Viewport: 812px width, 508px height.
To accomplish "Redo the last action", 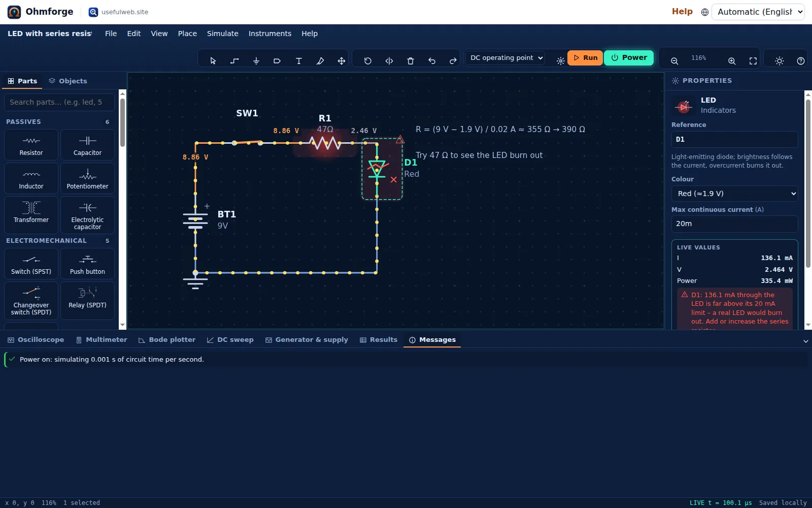I will [453, 60].
